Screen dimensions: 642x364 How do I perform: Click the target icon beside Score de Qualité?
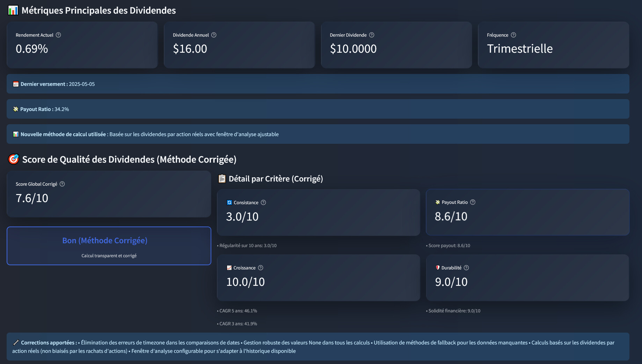click(x=13, y=159)
